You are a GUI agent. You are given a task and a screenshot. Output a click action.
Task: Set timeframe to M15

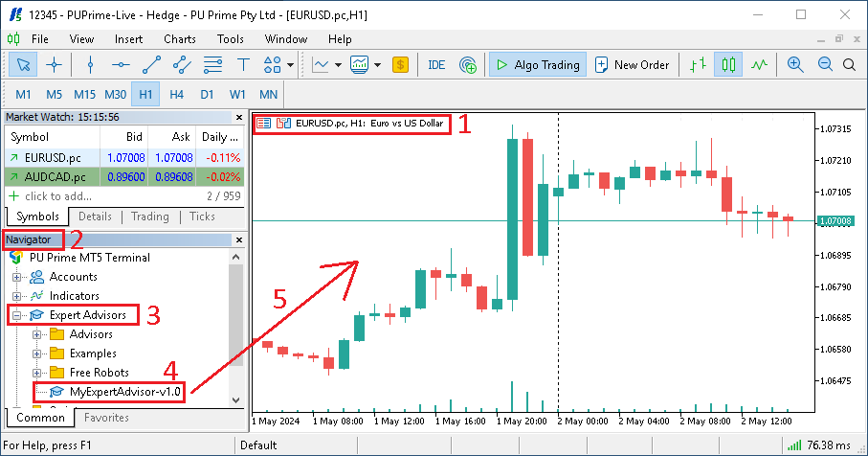(85, 94)
